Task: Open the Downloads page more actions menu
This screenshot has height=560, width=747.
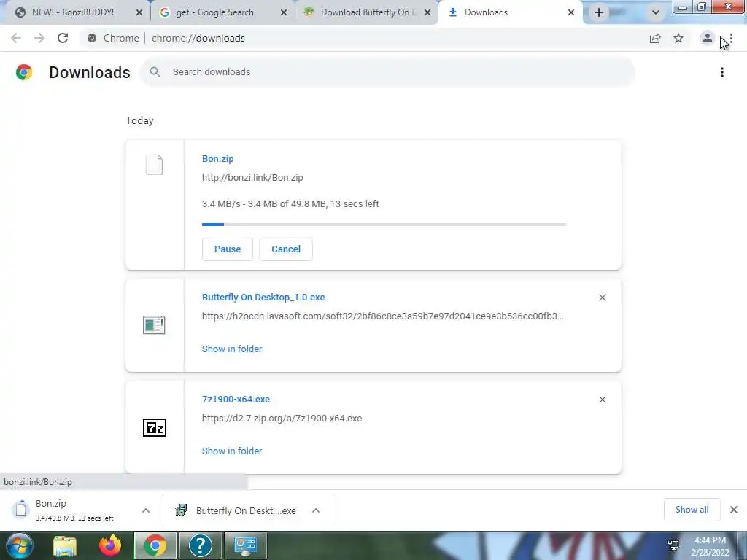Action: point(722,72)
